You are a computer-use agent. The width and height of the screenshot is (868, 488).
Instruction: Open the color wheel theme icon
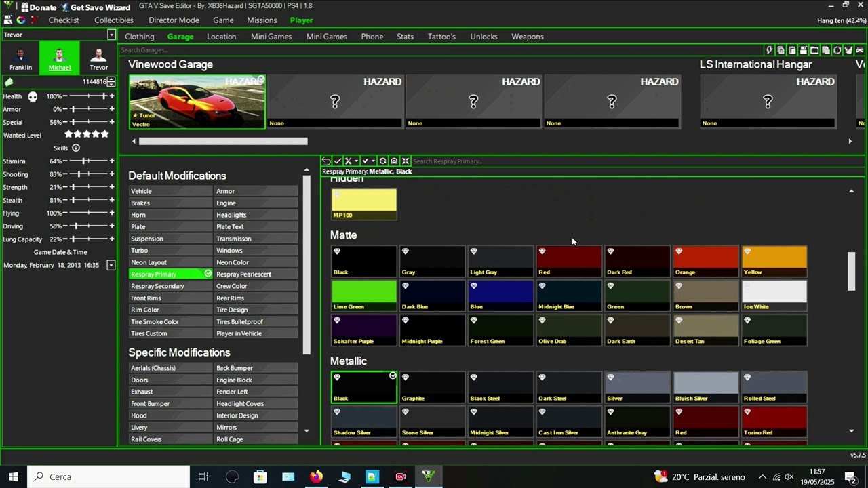point(21,20)
